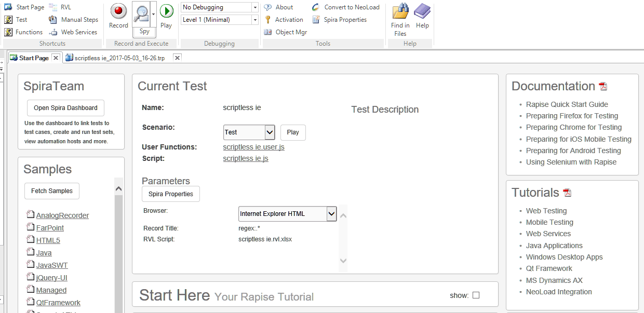The width and height of the screenshot is (644, 313).
Task: Open Documentation PDF icon
Action: tap(603, 87)
